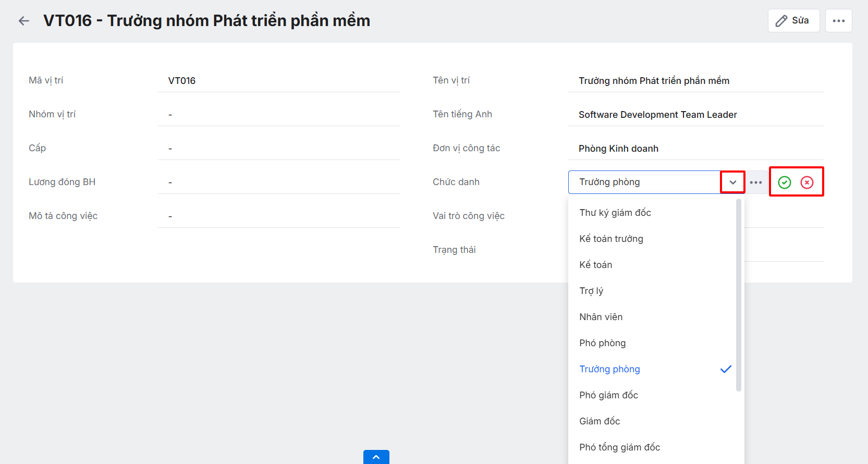868x464 pixels.
Task: Choose Phó tổng giám đốc option
Action: pyautogui.click(x=619, y=447)
